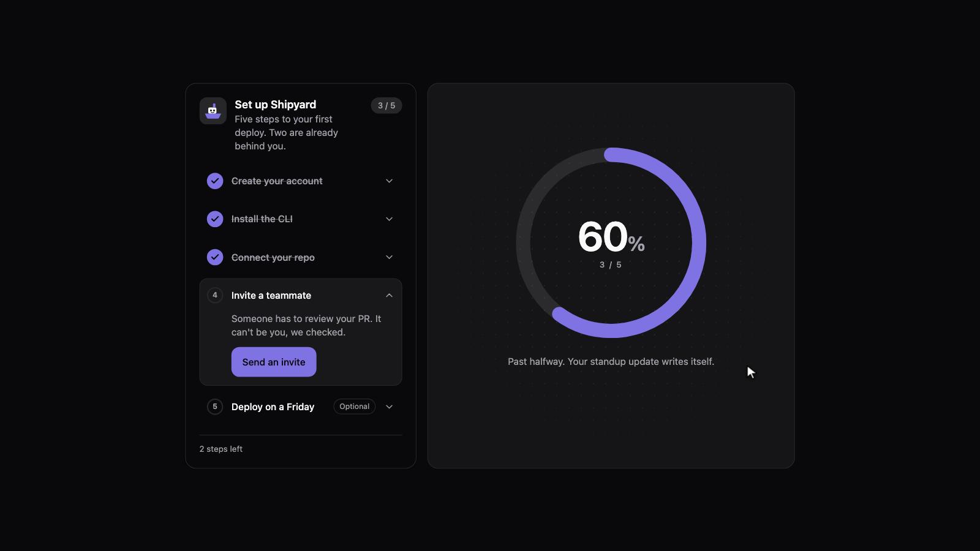
Task: Click the 3 / 5 count under 60%
Action: pyautogui.click(x=611, y=264)
